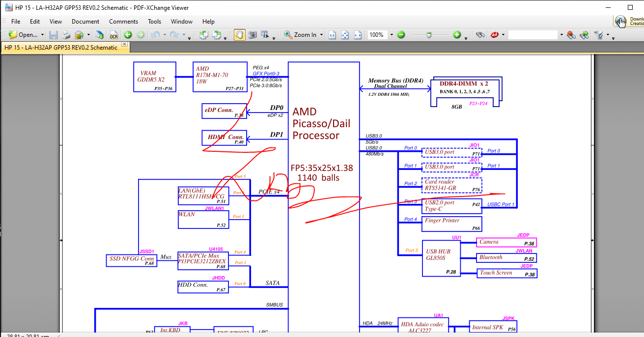
Task: Click the Download Creation button
Action: pos(629,21)
